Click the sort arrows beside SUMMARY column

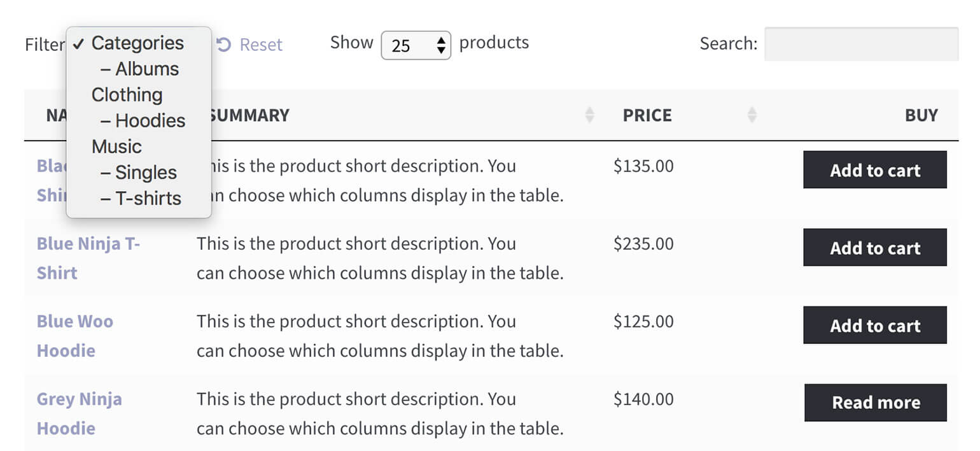coord(591,115)
